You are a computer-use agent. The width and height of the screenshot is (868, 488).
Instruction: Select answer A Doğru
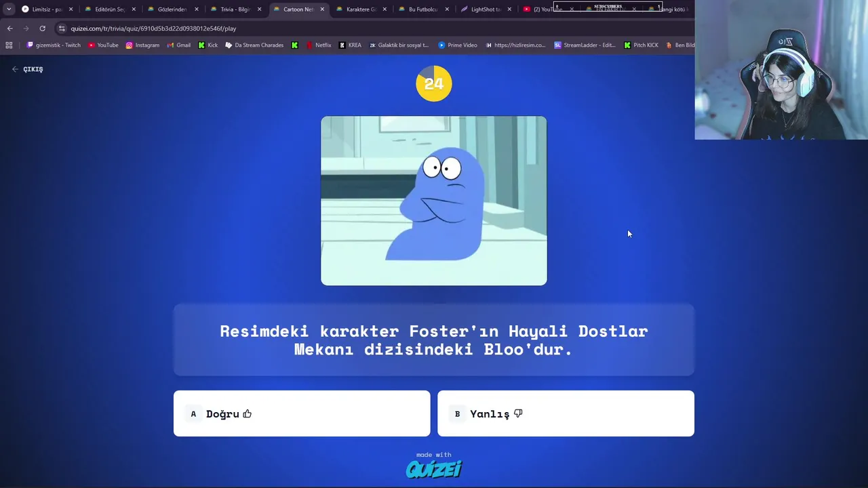(x=302, y=413)
